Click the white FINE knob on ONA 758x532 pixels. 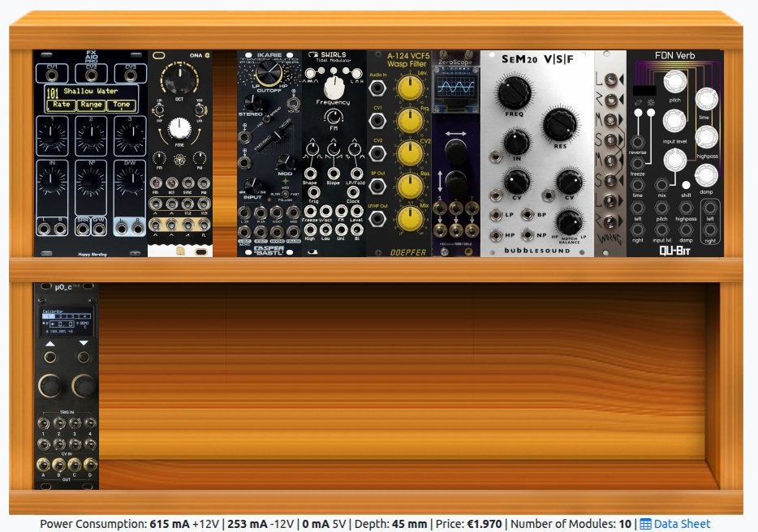tap(179, 129)
